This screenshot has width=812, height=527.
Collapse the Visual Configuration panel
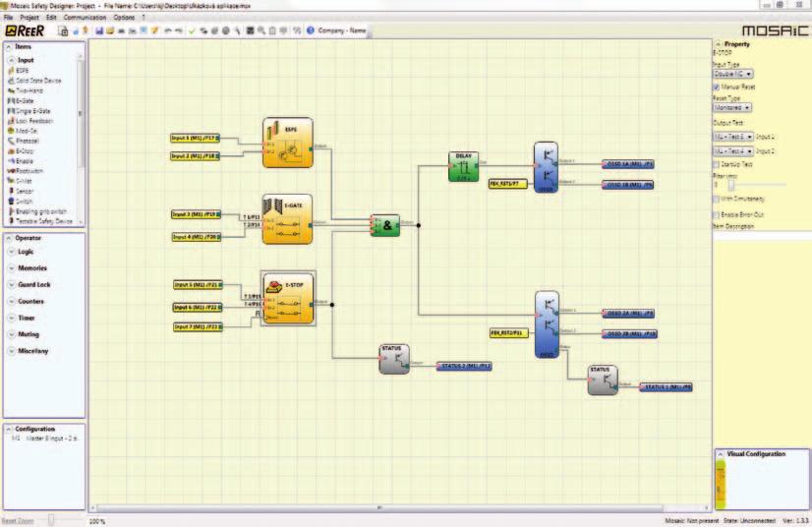pyautogui.click(x=721, y=454)
